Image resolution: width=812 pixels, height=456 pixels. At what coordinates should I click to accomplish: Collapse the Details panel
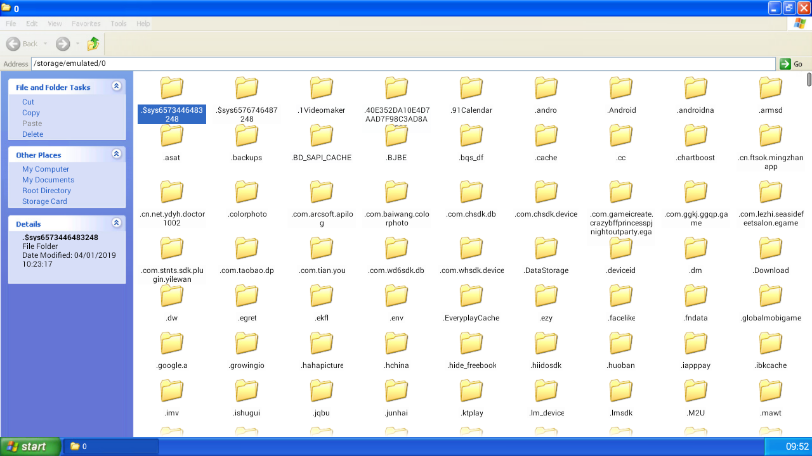tap(117, 223)
